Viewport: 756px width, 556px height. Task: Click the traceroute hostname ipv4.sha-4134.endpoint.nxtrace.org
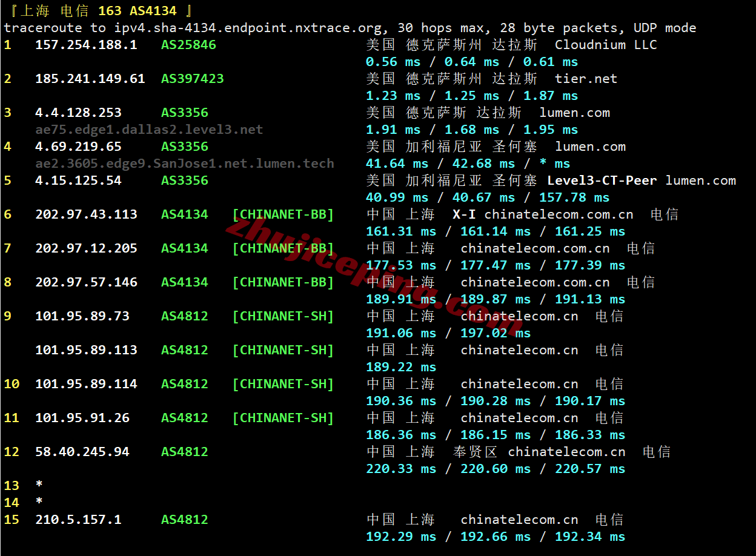[247, 28]
